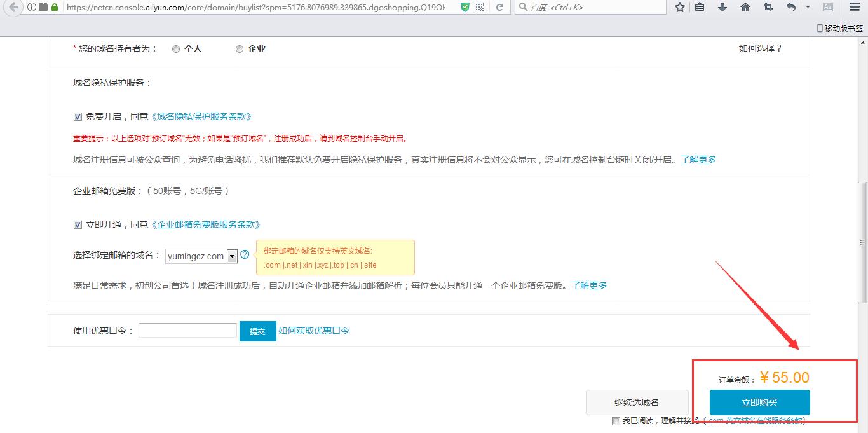Click the clipboard bookmarks library icon

(700, 8)
